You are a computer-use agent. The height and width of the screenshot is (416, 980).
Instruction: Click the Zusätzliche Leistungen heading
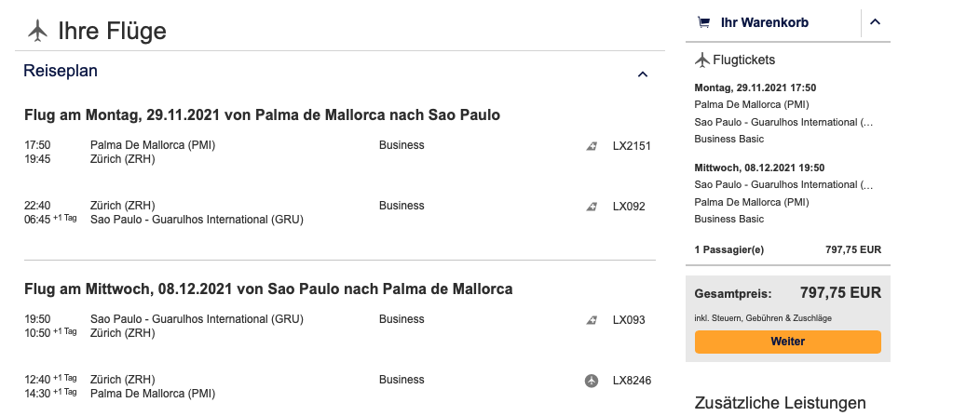(x=780, y=403)
